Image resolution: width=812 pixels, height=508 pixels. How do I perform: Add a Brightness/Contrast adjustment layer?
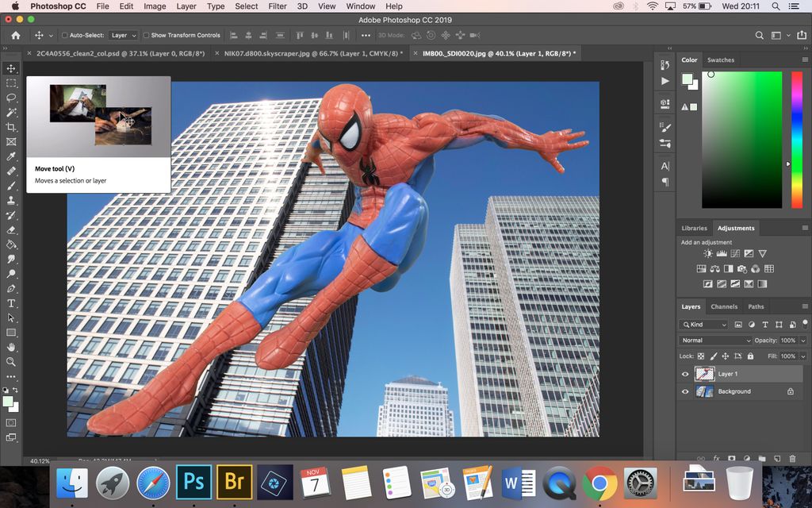707,252
